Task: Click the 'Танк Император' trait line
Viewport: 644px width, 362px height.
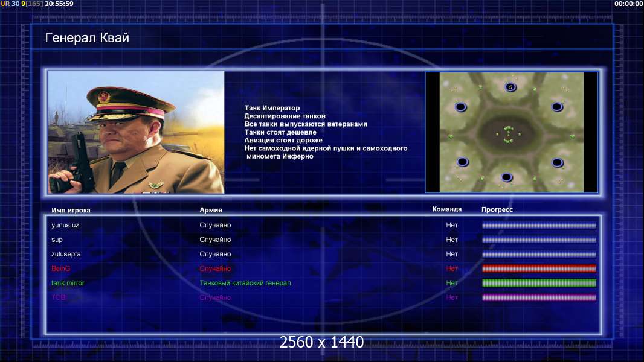Action: tap(272, 108)
